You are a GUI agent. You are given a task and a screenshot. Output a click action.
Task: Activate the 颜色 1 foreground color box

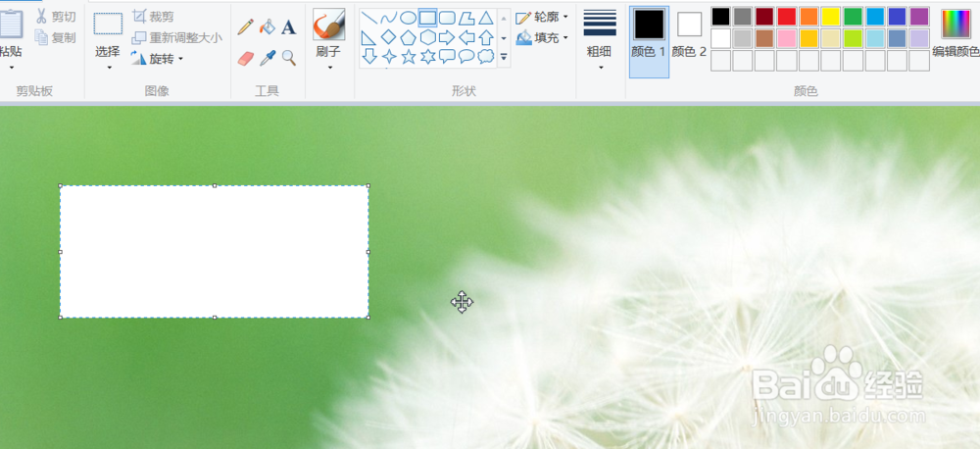click(x=649, y=41)
